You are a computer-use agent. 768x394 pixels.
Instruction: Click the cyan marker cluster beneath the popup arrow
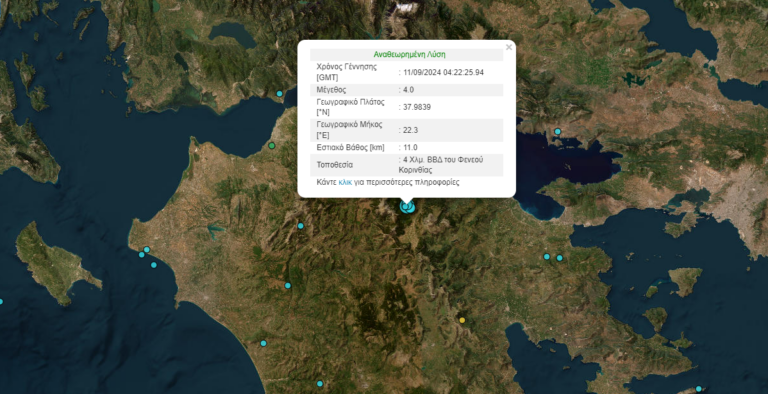click(x=408, y=207)
